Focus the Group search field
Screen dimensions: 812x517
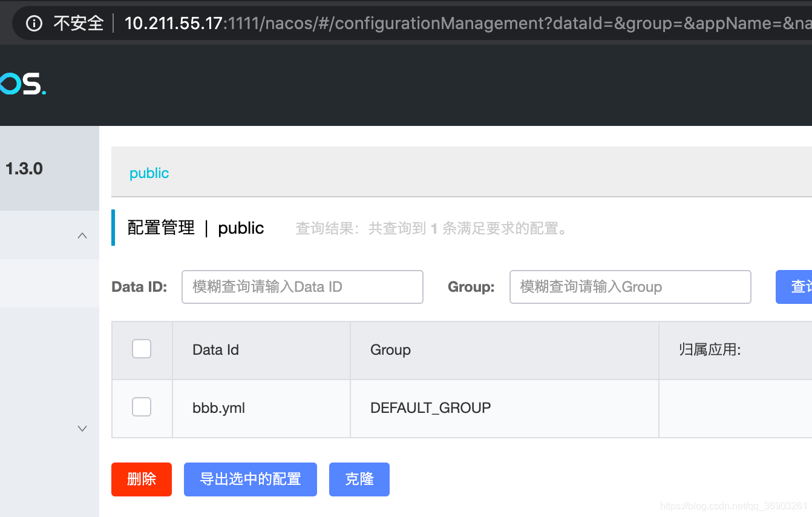click(630, 287)
